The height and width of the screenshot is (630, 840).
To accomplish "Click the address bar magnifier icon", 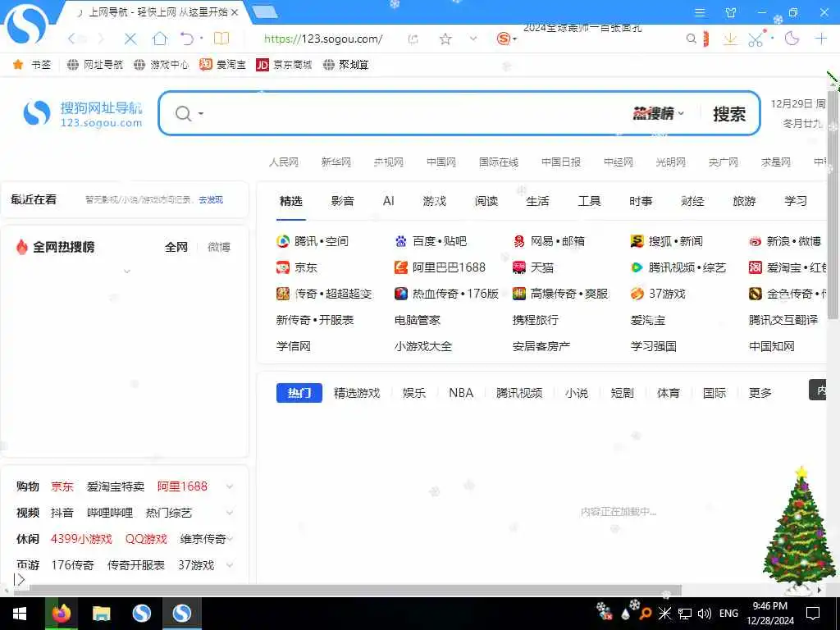I will 692,39.
